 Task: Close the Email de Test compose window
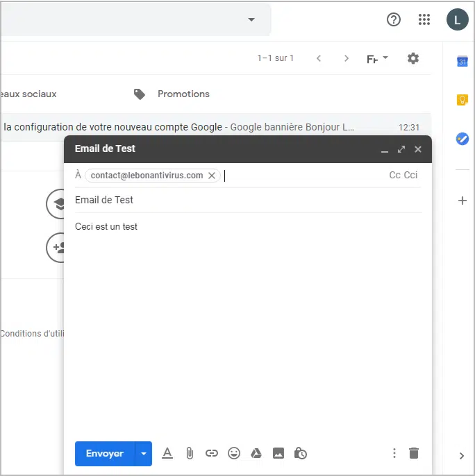[418, 149]
